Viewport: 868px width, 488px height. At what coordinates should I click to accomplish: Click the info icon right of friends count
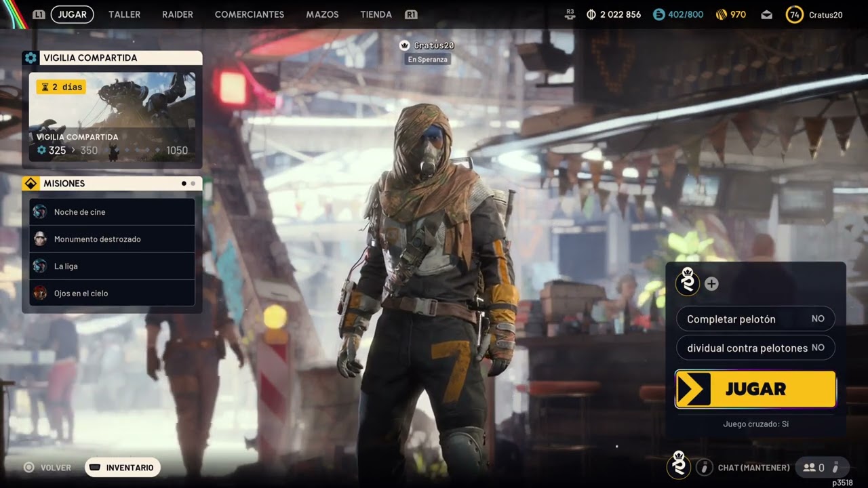(x=835, y=467)
